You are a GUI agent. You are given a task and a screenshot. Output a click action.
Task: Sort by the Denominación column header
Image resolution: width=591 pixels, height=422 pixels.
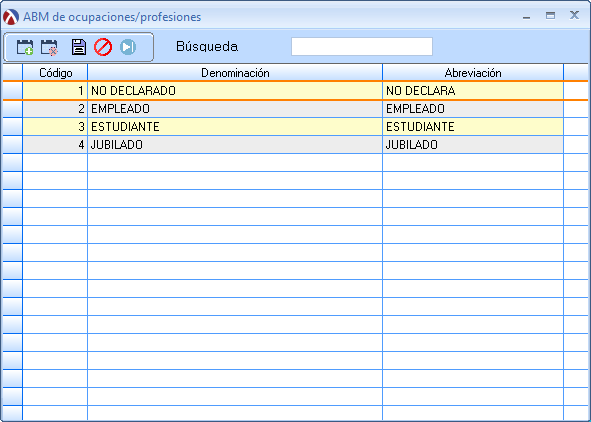(x=235, y=72)
